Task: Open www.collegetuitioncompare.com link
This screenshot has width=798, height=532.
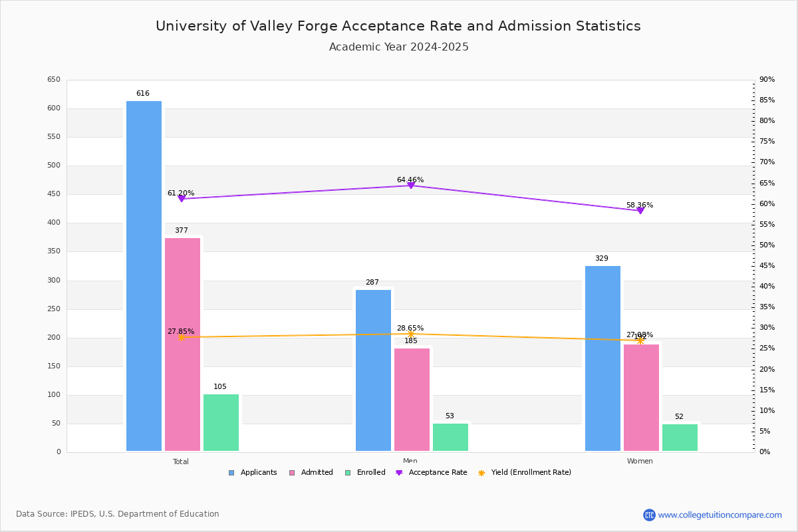Action: pos(720,515)
